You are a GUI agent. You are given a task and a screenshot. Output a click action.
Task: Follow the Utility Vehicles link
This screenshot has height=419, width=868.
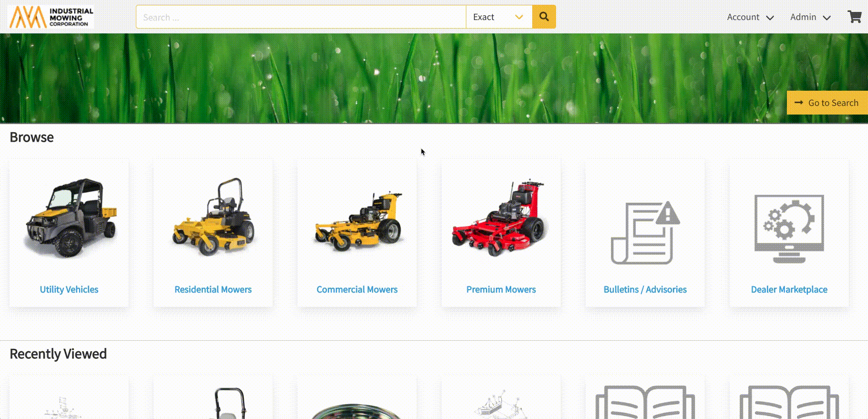click(x=69, y=290)
